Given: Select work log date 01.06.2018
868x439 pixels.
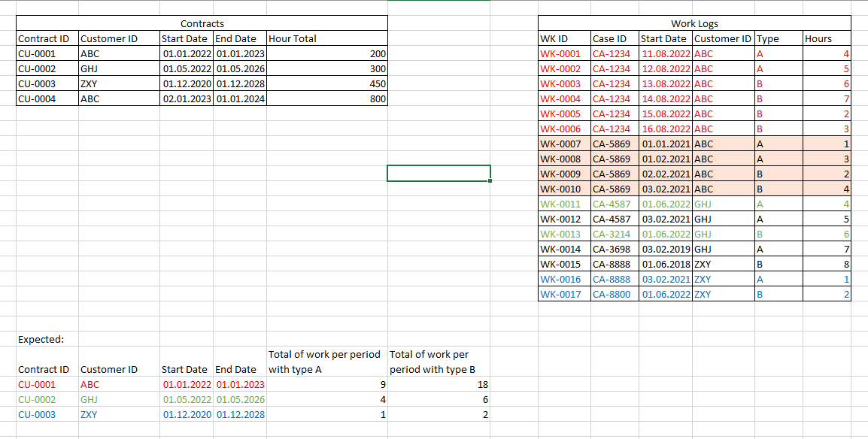Looking at the screenshot, I should pyautogui.click(x=666, y=265).
